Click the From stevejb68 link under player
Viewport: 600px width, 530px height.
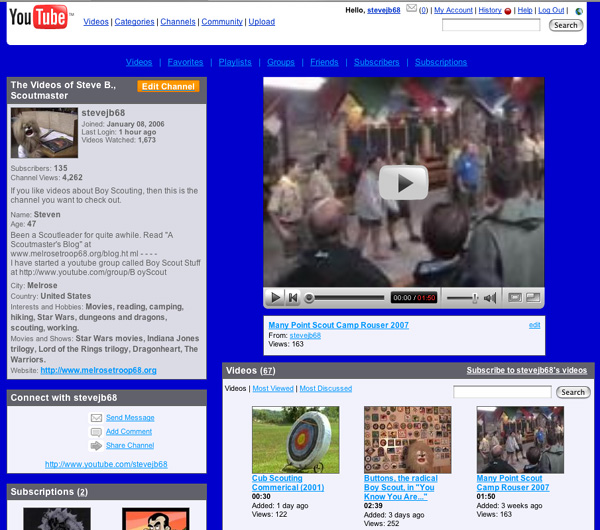tap(305, 336)
